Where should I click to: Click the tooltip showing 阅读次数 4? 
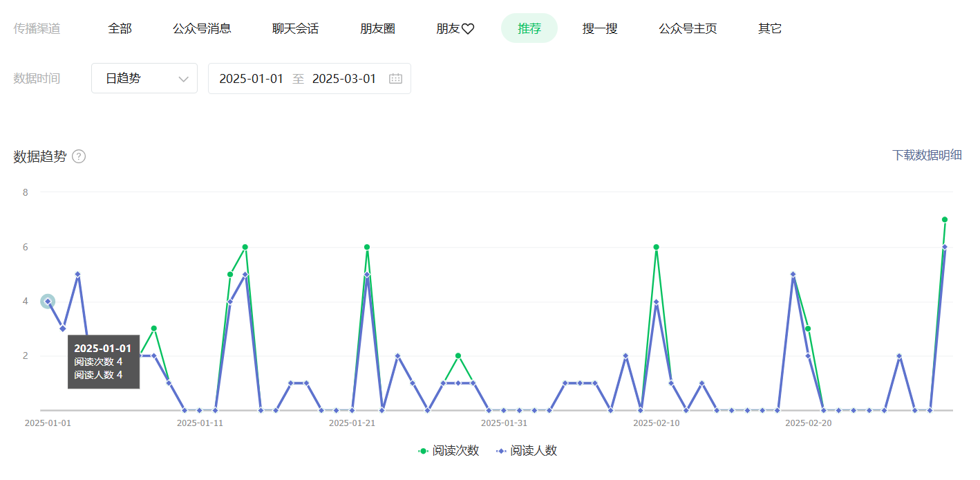point(104,362)
